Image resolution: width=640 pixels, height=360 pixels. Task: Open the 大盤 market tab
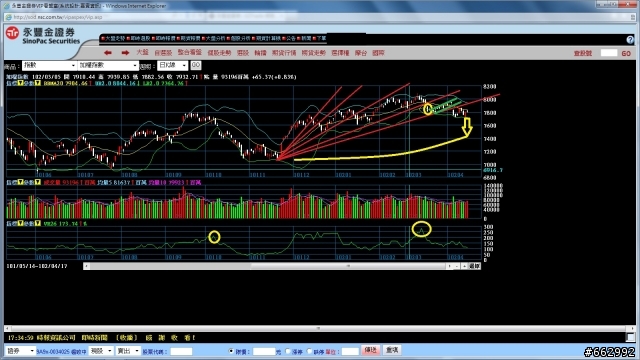[x=142, y=52]
